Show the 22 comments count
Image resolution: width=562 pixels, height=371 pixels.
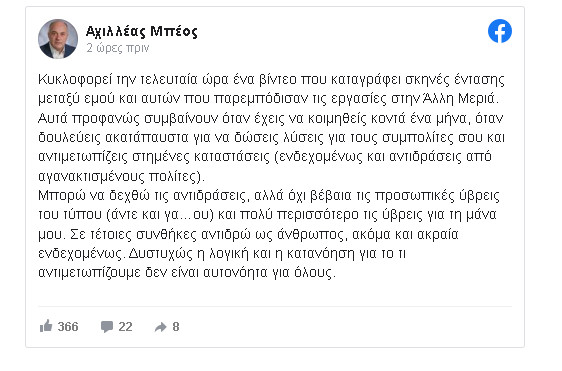(x=125, y=327)
